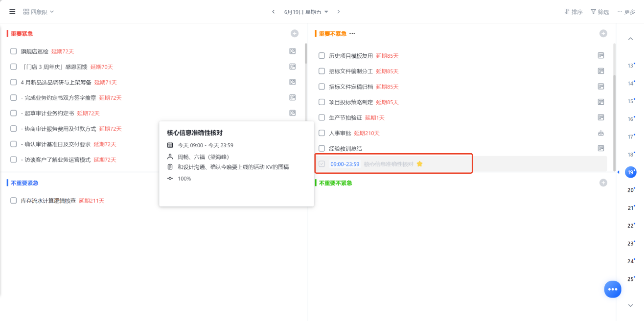Expand the date strip down chevron
The width and height of the screenshot is (644, 321).
coord(630,305)
